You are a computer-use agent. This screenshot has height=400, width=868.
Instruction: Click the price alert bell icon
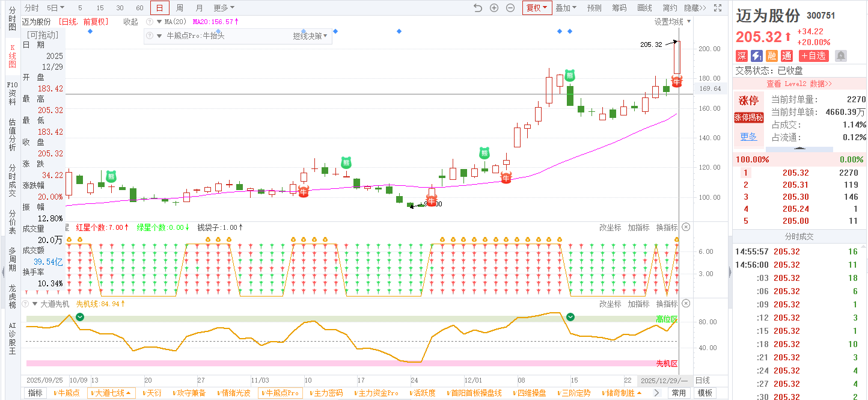click(841, 56)
